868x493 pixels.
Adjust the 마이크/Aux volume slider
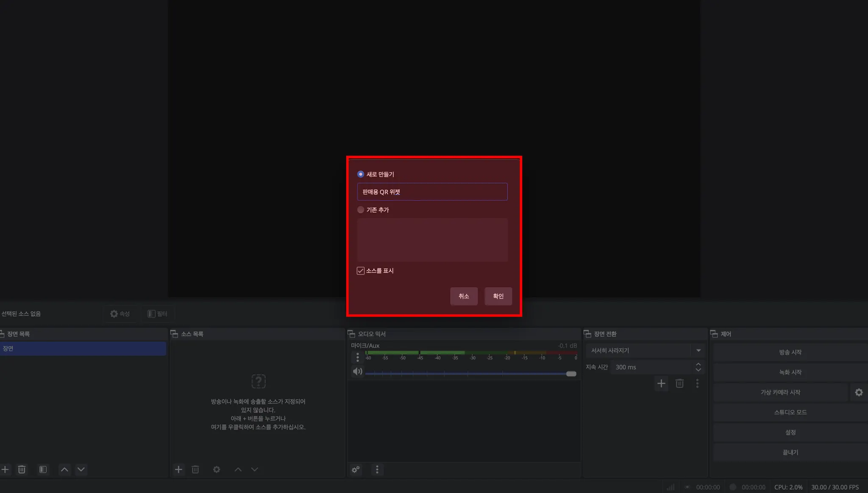coord(571,374)
